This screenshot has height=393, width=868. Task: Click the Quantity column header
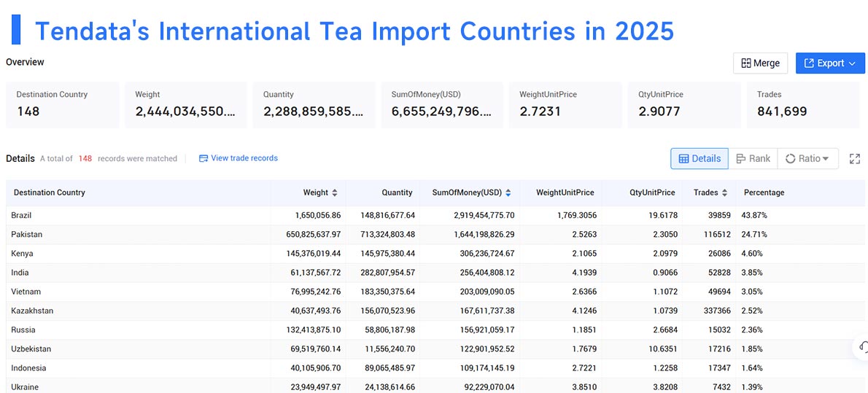[x=397, y=192]
